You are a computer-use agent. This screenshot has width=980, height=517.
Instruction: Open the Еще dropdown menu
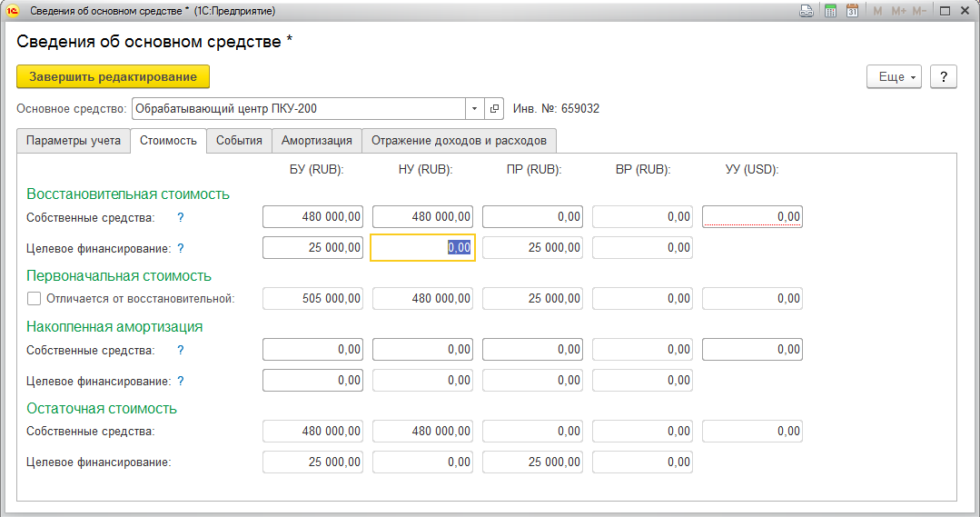[x=895, y=77]
